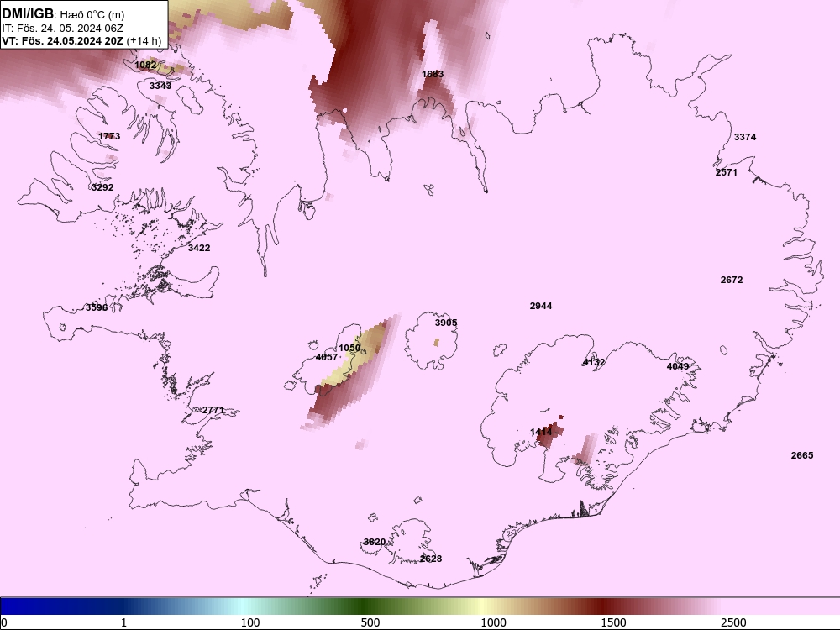Image resolution: width=840 pixels, height=630 pixels.
Task: Click the map value 2771
Action: (x=213, y=411)
